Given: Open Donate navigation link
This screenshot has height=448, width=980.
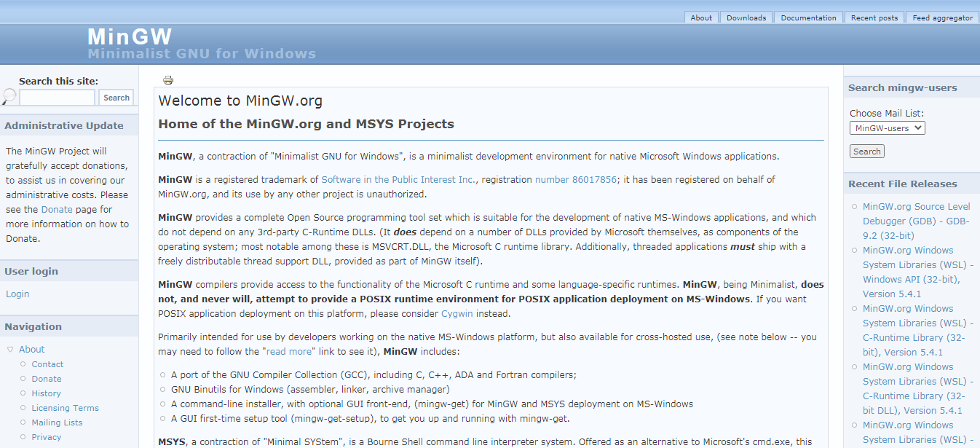Looking at the screenshot, I should click(47, 379).
